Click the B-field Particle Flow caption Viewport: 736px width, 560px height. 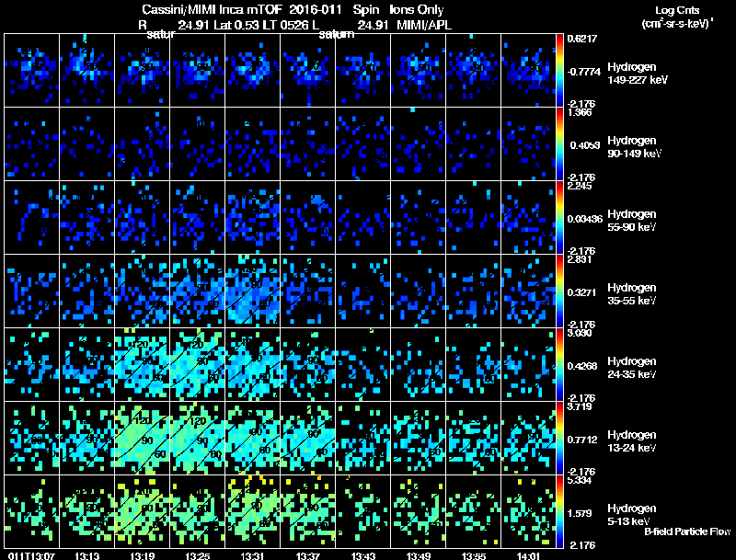[687, 531]
